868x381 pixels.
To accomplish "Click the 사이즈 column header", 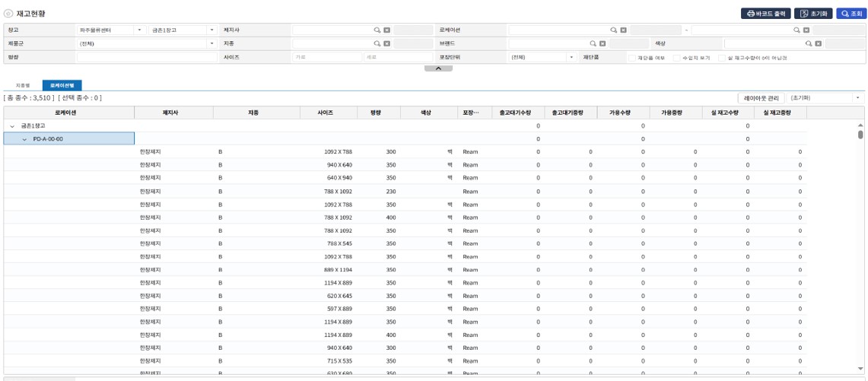I will coord(329,113).
